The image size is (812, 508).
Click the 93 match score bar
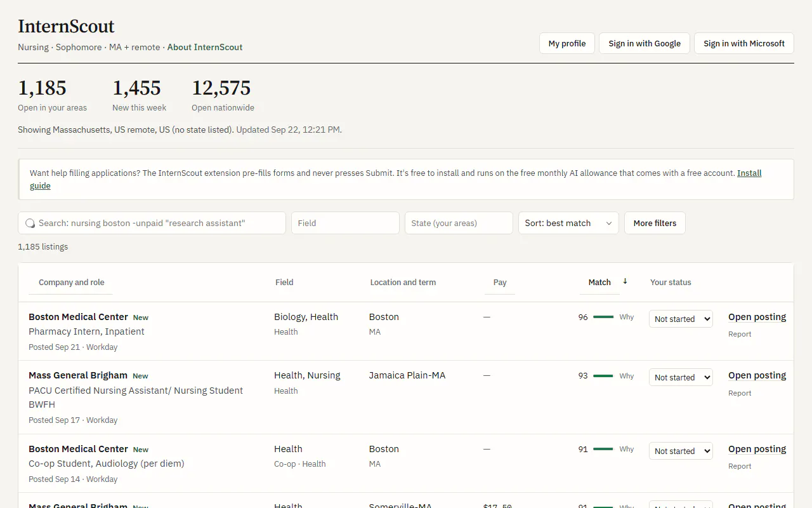pos(603,376)
